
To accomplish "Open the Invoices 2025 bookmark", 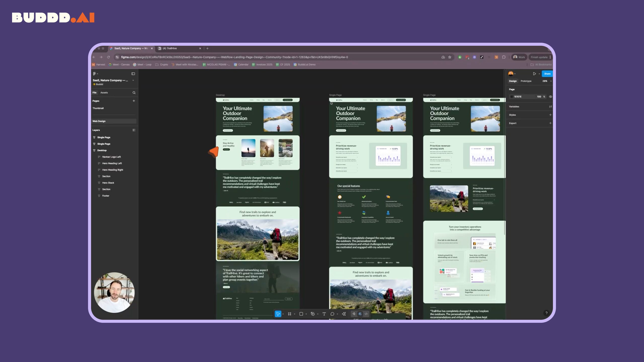I will point(262,65).
